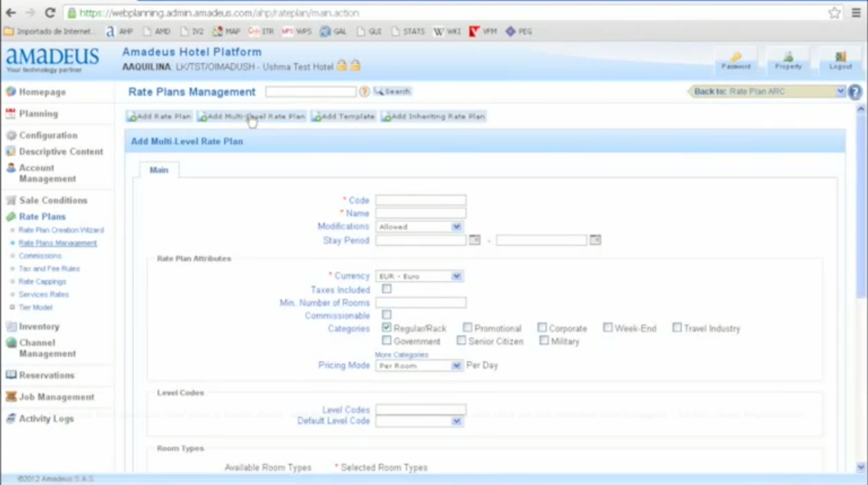Check the Senior Citizen category

[461, 340]
